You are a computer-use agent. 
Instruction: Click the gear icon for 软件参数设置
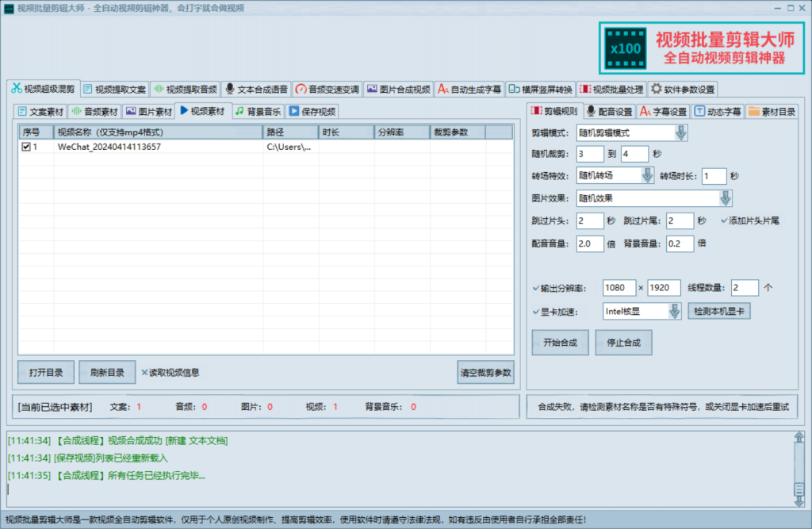656,89
